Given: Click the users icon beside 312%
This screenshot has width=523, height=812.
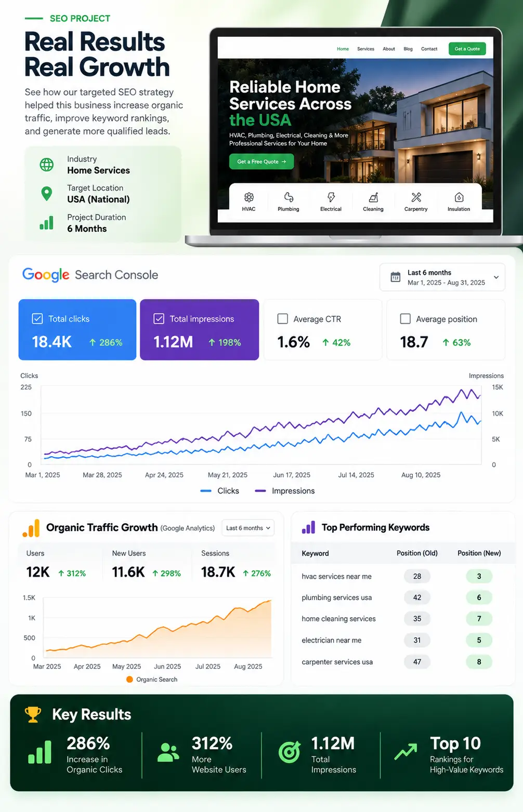Looking at the screenshot, I should coord(168,752).
